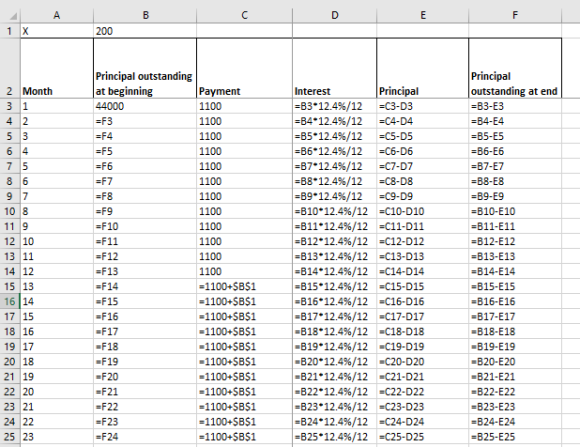
Task: Select column F header
Action: (515, 15)
